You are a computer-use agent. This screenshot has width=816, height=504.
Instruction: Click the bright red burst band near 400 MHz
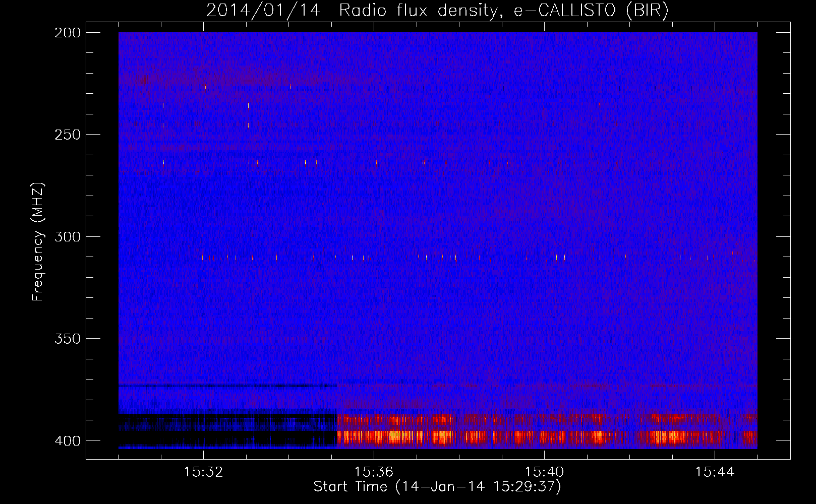[x=547, y=437]
